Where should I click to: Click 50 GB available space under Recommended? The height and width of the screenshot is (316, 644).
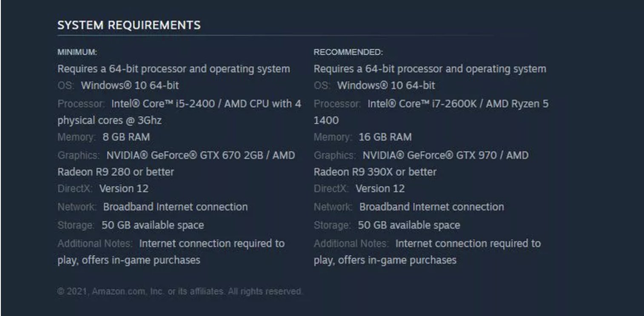click(x=408, y=225)
